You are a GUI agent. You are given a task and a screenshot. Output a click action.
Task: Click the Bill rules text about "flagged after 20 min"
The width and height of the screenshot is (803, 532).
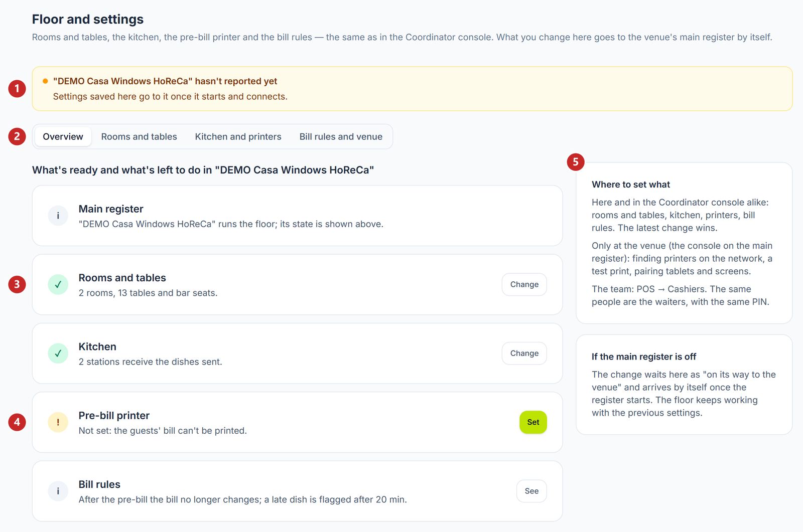tap(242, 499)
